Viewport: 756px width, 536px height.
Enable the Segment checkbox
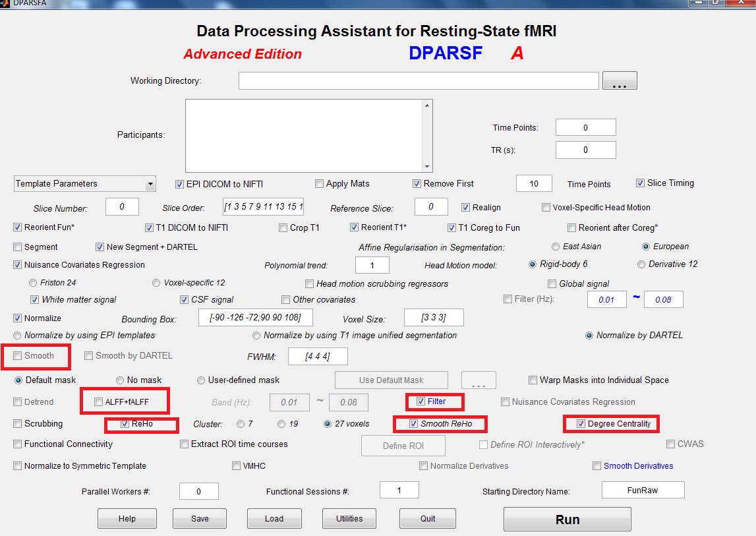(17, 247)
